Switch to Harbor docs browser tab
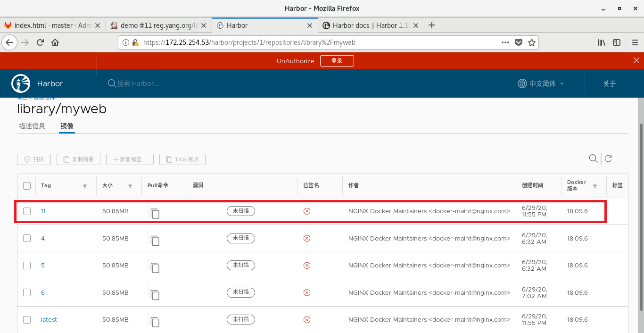This screenshot has width=644, height=333. pos(371,25)
